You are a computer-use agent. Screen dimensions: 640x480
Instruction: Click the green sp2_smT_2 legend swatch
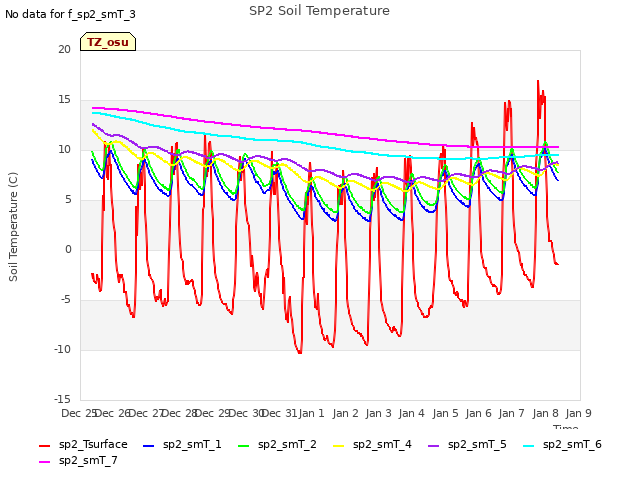(x=243, y=446)
